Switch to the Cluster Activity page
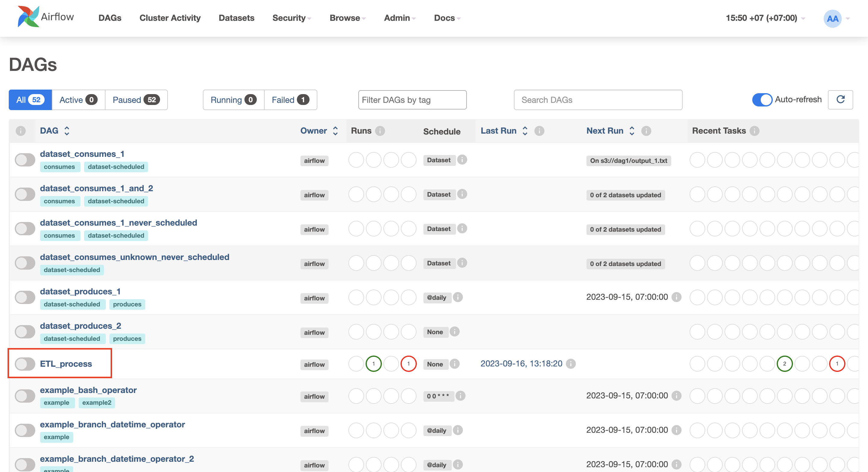Image resolution: width=868 pixels, height=472 pixels. click(170, 18)
